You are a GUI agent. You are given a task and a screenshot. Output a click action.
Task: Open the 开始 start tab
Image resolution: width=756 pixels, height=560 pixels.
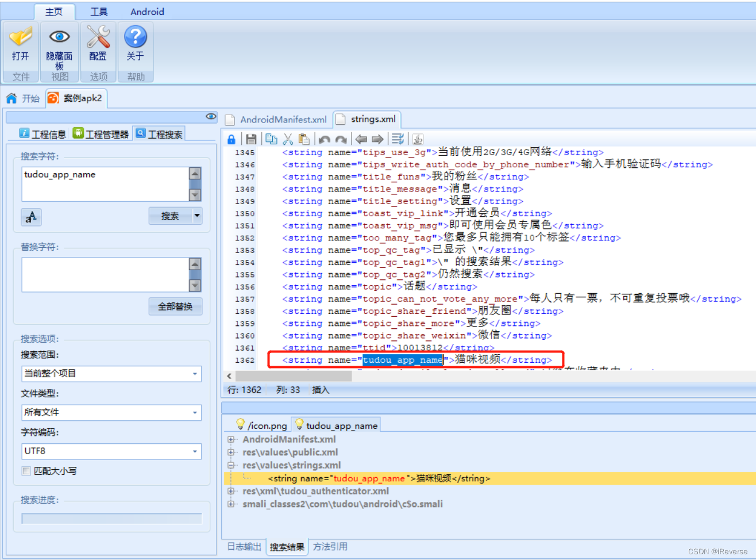pyautogui.click(x=24, y=98)
